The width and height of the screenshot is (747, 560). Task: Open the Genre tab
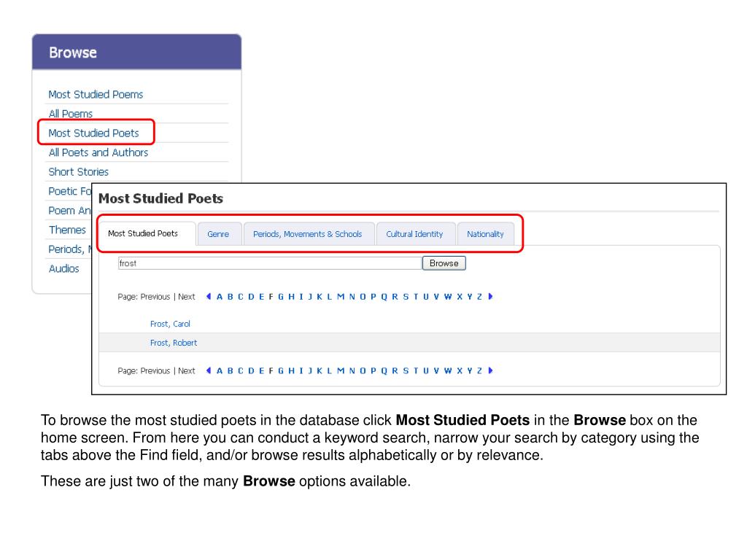(x=218, y=234)
